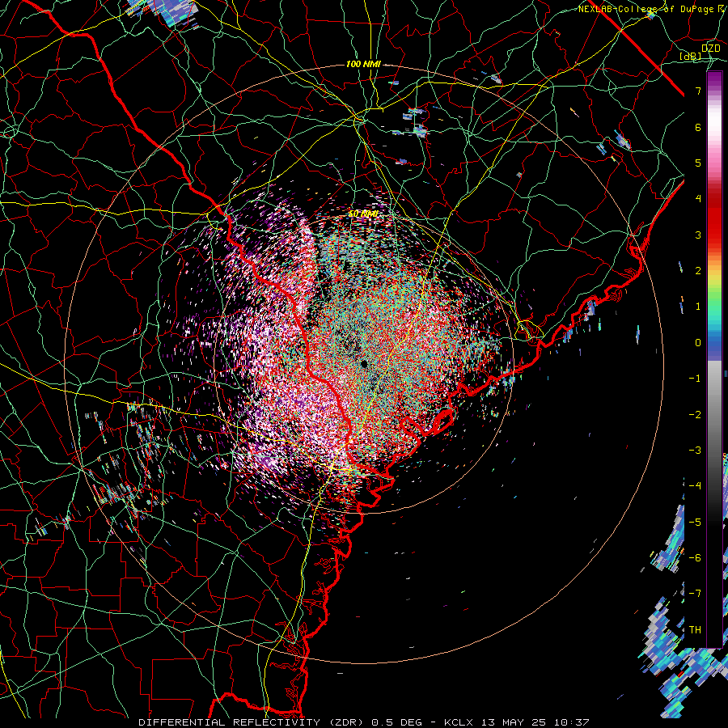Click the Differential Reflectivity title caption
728x728 pixels.
[364, 722]
